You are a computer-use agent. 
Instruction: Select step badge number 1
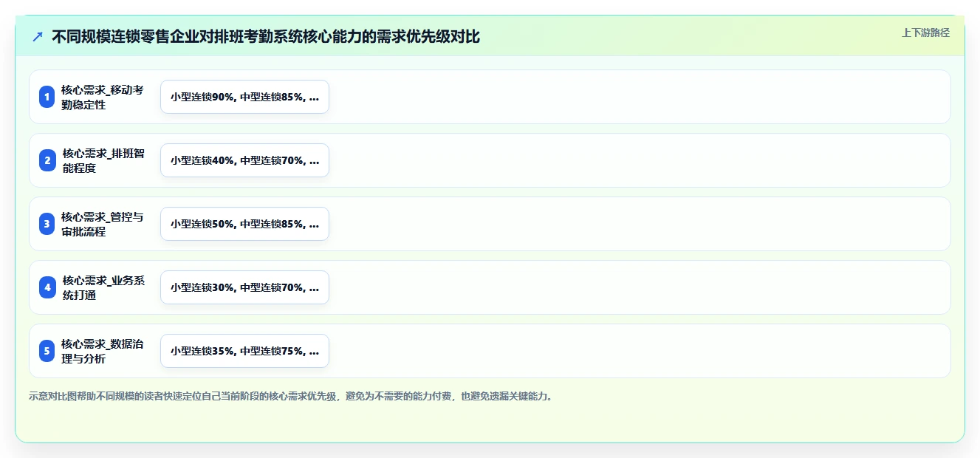click(47, 97)
